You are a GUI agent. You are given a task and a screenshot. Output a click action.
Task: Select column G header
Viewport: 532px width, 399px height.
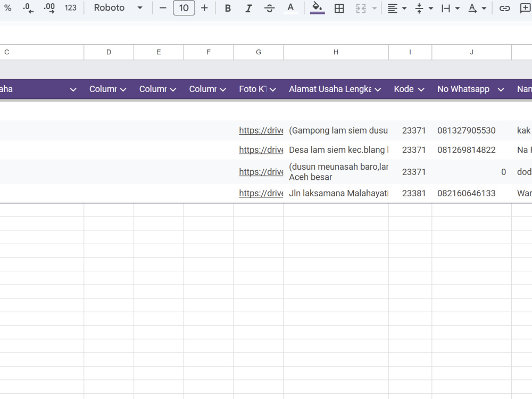pyautogui.click(x=258, y=52)
